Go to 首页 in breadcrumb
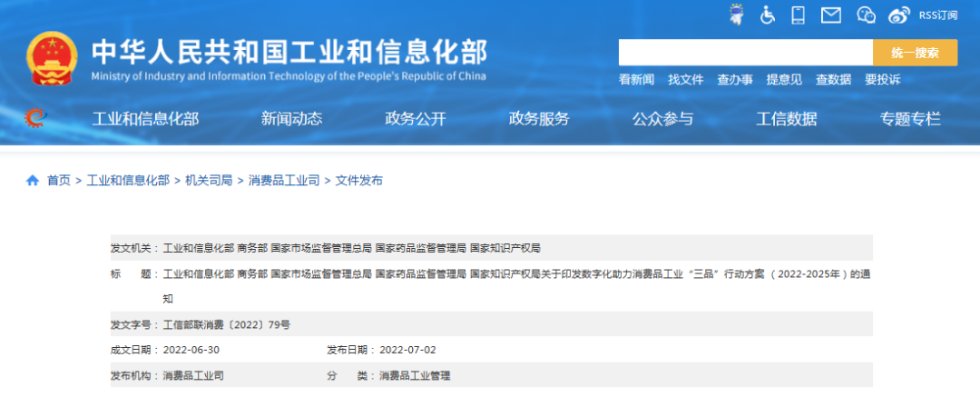This screenshot has height=397, width=980. 59,181
